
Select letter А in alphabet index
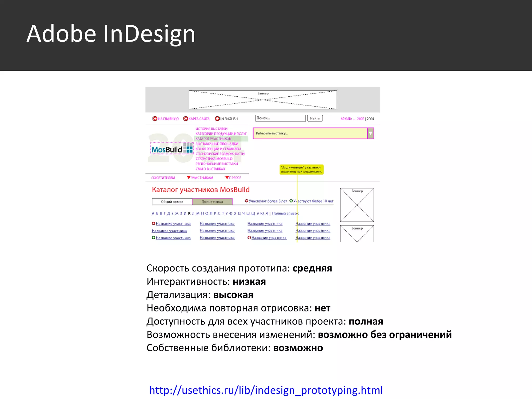153,214
